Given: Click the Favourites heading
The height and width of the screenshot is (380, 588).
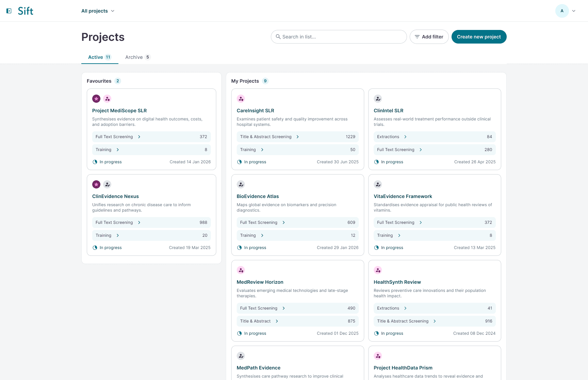Looking at the screenshot, I should click(99, 81).
